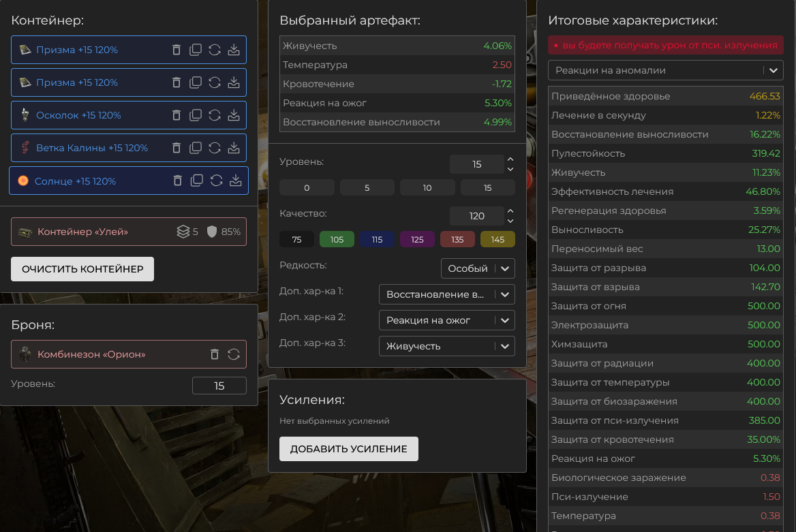This screenshot has height=532, width=796.
Task: Click the Комбинезон «Орион» armor icon
Action: [x=25, y=354]
